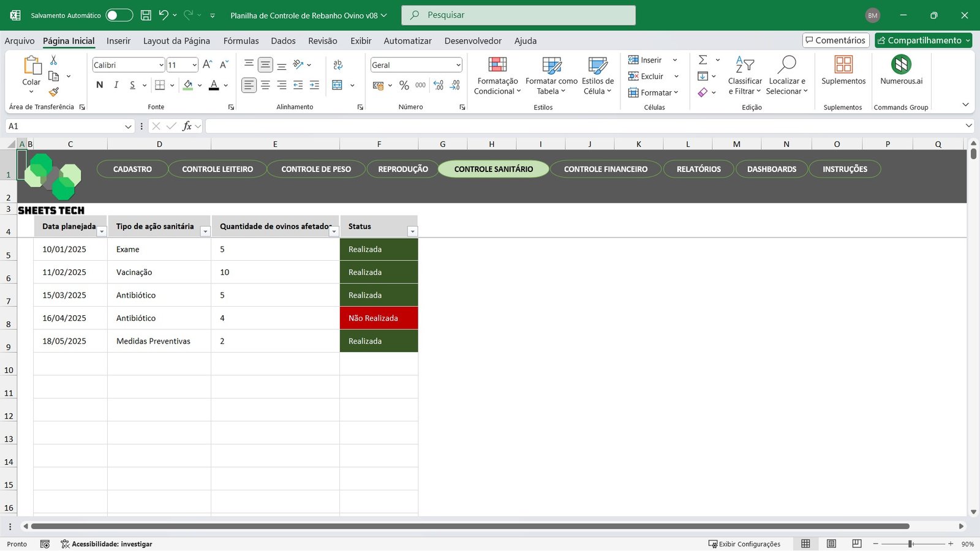Viewport: 980px width, 551px height.
Task: Increase decimal places
Action: 439,85
